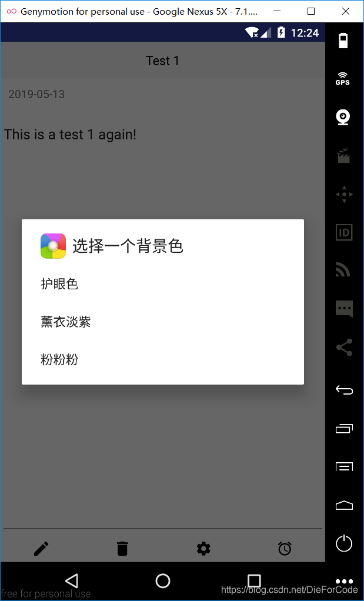Tap the trash delete icon

click(122, 549)
